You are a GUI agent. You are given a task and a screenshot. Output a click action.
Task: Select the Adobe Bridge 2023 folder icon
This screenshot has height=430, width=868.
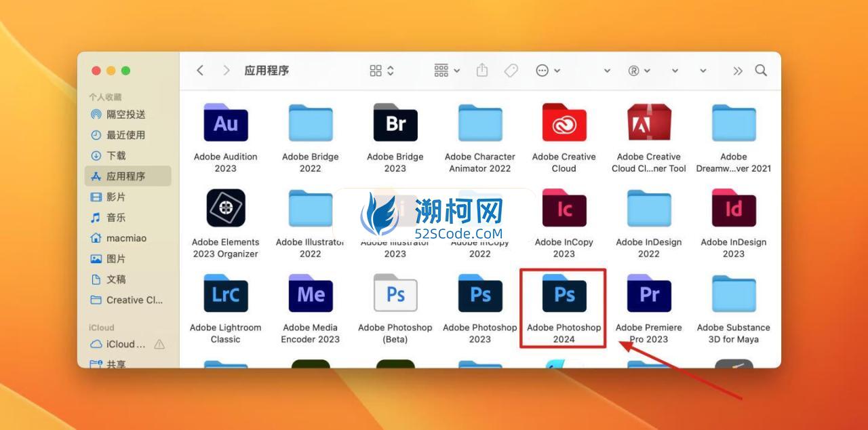(395, 123)
